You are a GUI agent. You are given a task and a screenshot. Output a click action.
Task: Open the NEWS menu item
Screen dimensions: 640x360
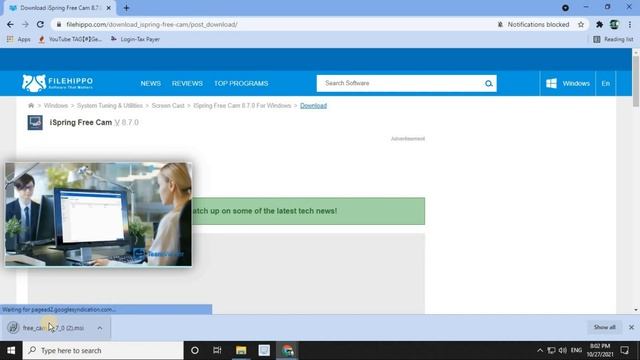pos(151,83)
